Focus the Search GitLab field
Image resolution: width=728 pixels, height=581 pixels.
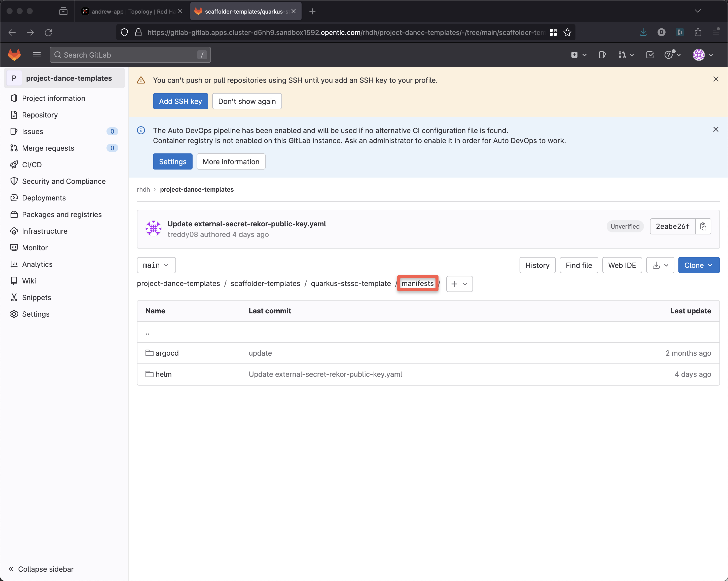[x=130, y=55]
